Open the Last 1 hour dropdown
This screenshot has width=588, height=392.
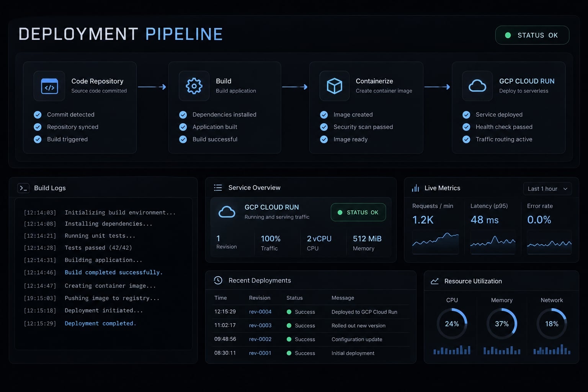point(547,189)
